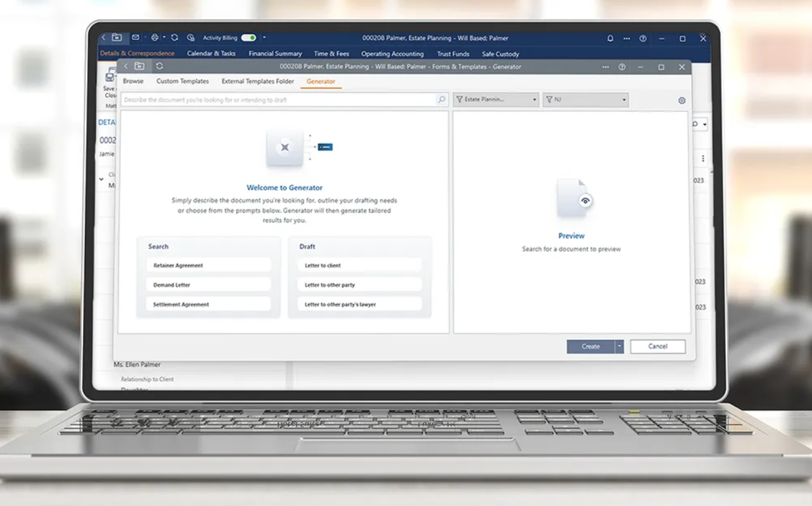
Task: Open vertical three-dot menu in main window
Action: coord(703,158)
